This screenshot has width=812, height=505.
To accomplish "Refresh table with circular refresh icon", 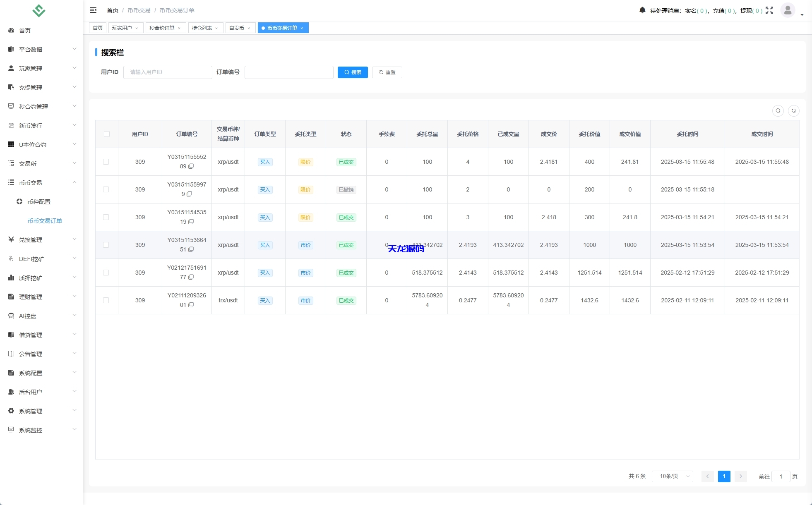I will [x=794, y=111].
